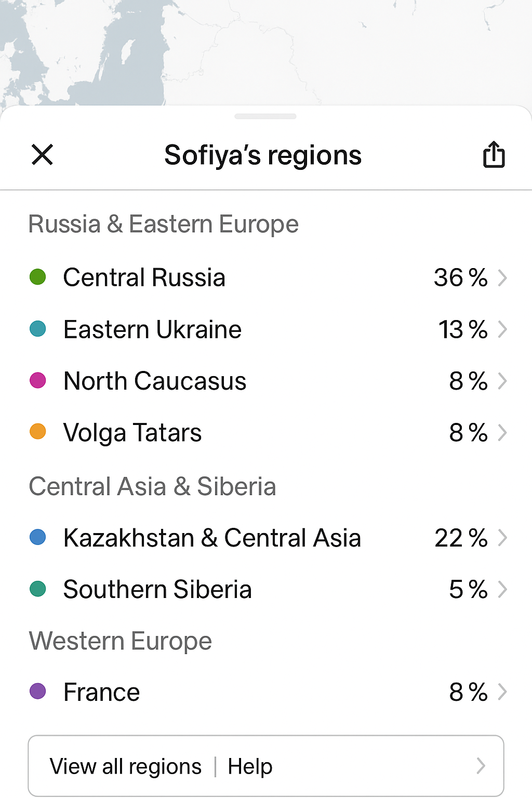Click the blue Kazakhstan dot
The image size is (532, 798).
pos(38,537)
